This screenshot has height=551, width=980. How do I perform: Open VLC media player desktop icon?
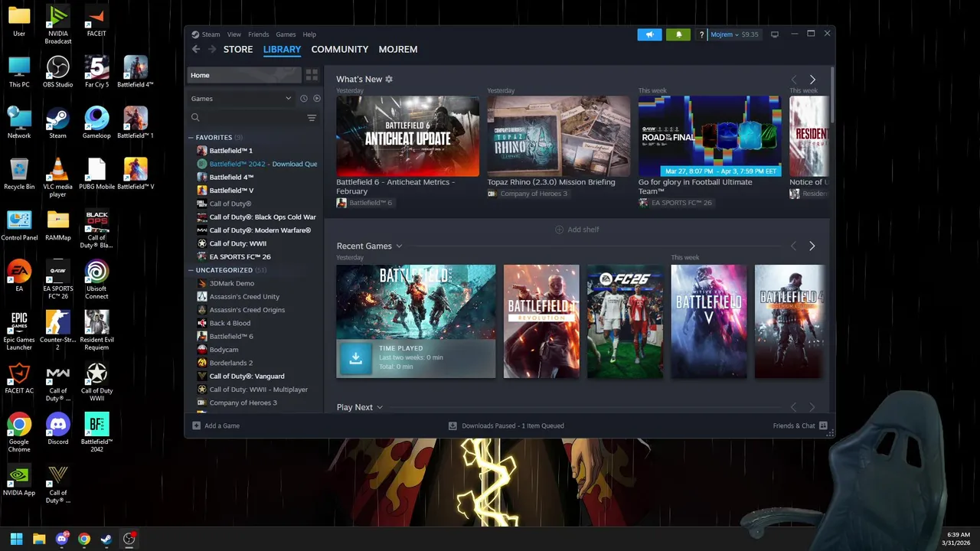pos(58,178)
